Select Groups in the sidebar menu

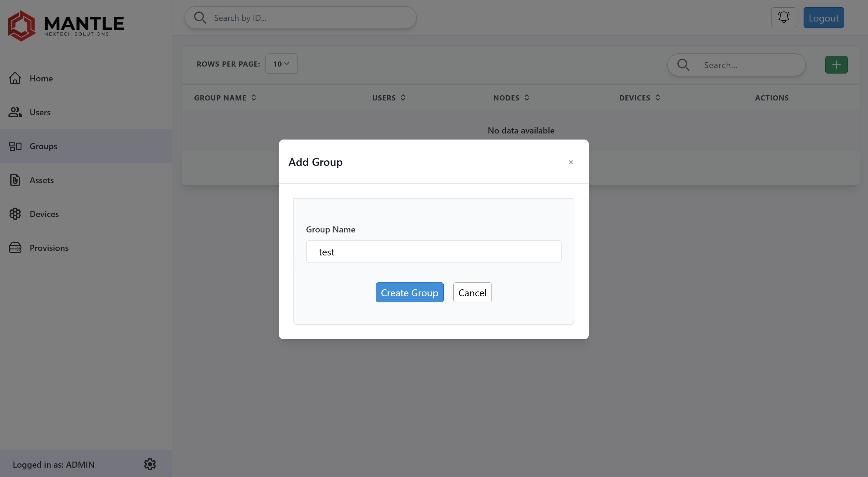86,146
